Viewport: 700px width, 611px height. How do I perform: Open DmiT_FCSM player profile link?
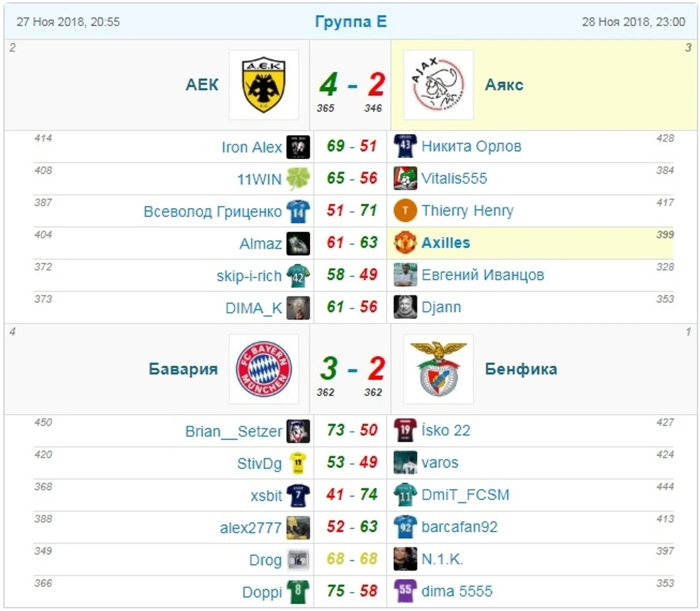click(x=465, y=494)
